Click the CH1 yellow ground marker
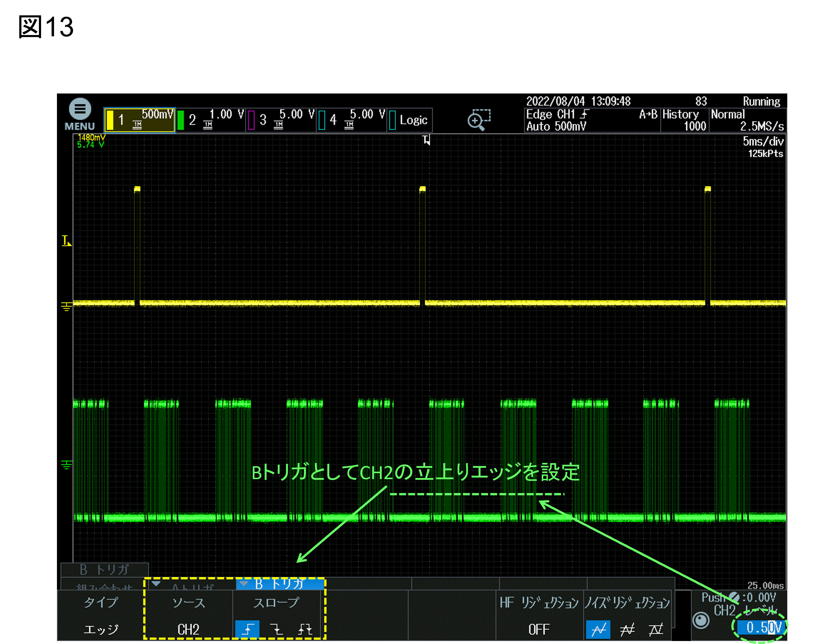Screen dimensions: 836x644 (x=67, y=306)
